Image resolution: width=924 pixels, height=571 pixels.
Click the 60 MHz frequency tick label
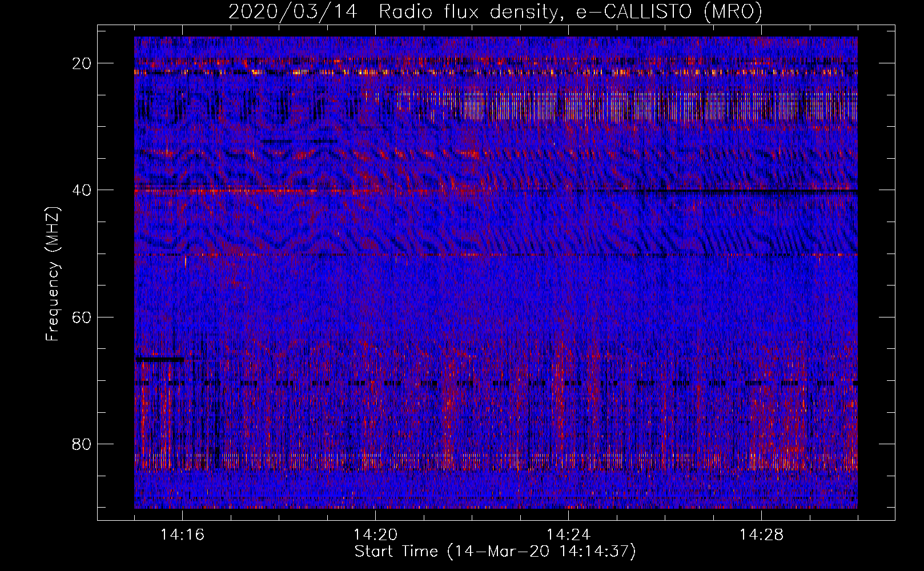[x=82, y=317]
